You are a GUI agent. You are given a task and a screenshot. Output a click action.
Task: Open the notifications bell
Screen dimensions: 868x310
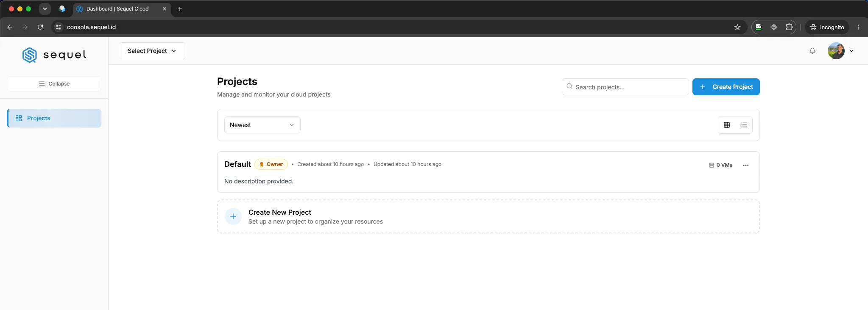pyautogui.click(x=812, y=51)
